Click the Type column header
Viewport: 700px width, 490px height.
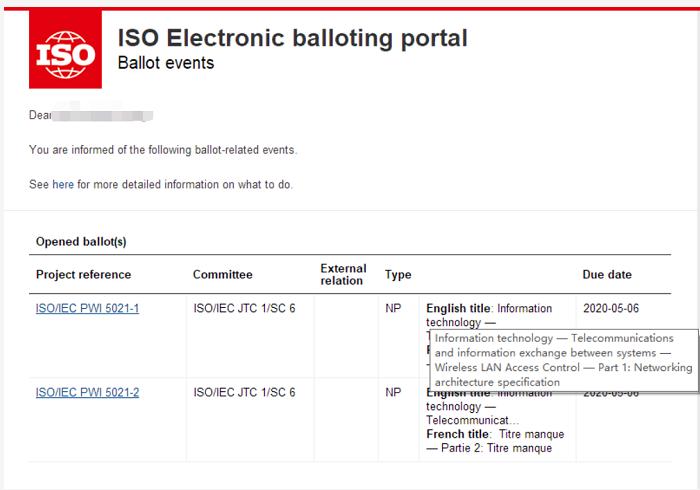[398, 274]
